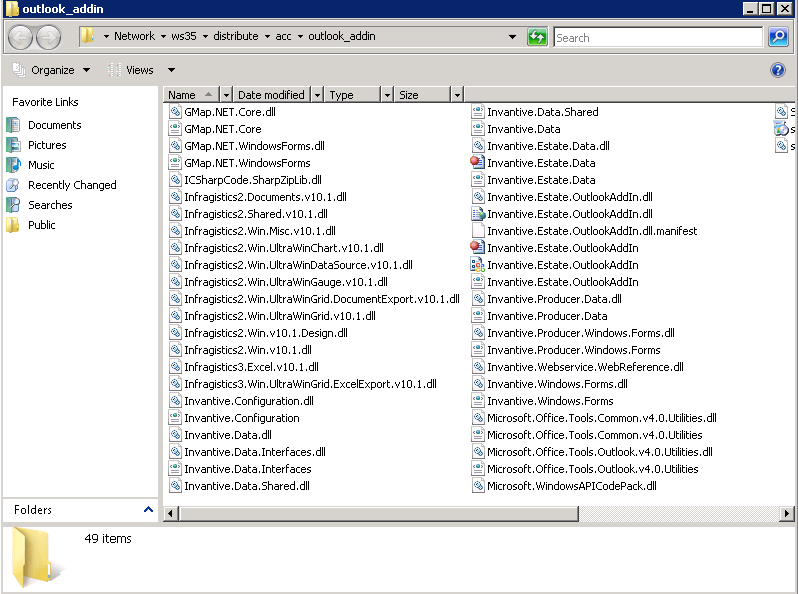Sort by the Date modified column header
Viewport: 798px width, 594px height.
pos(272,95)
